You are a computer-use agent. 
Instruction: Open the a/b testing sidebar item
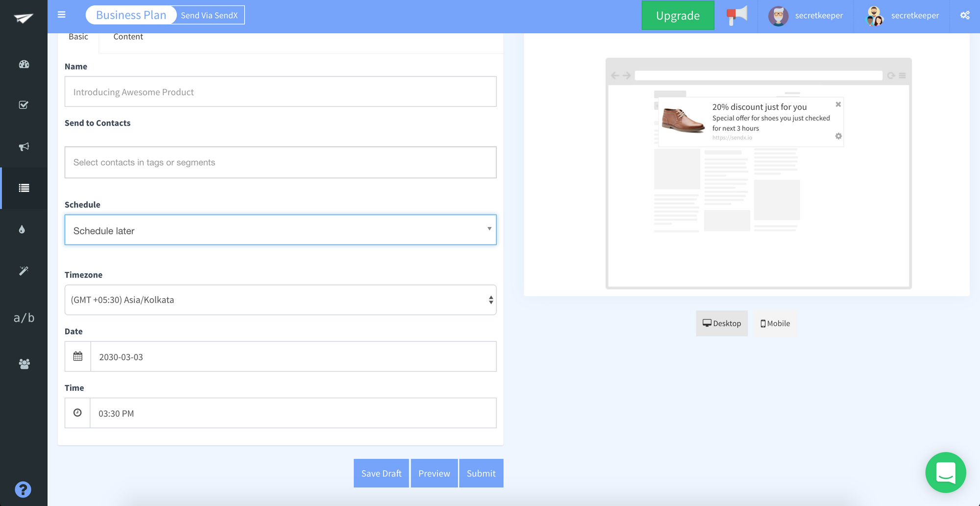24,318
